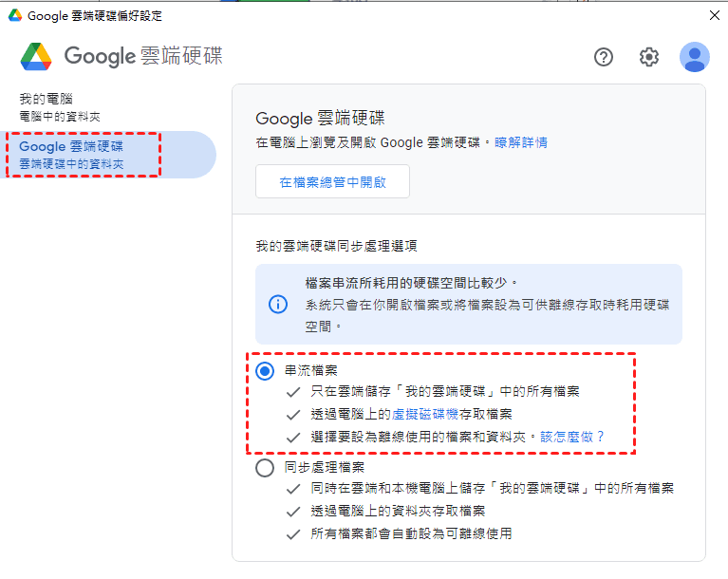
Task: Close the preferences window
Action: (x=714, y=15)
